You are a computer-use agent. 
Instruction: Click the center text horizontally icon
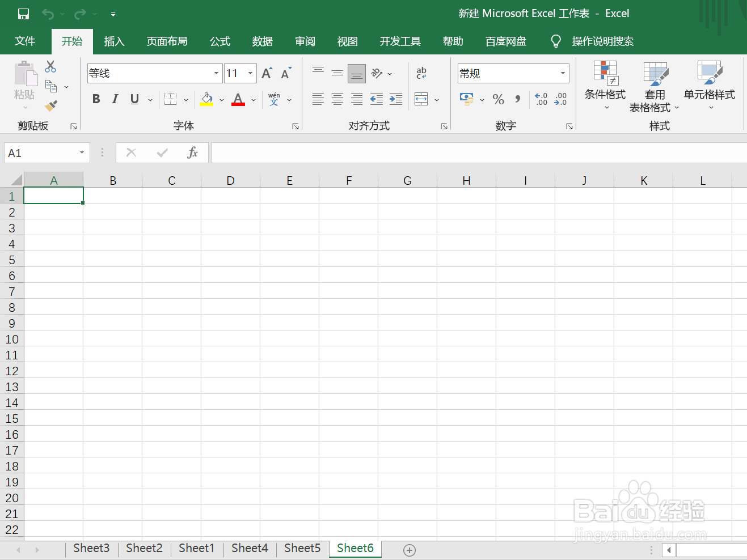337,99
